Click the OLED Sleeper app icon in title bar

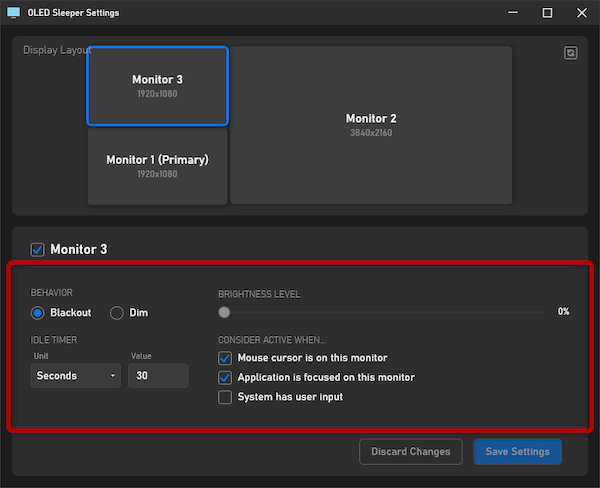coord(14,13)
